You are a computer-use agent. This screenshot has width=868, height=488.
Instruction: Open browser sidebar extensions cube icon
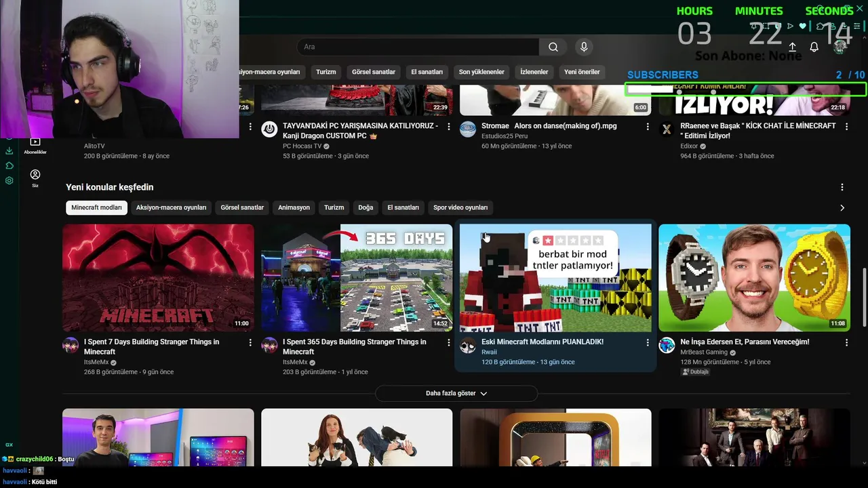[9, 165]
